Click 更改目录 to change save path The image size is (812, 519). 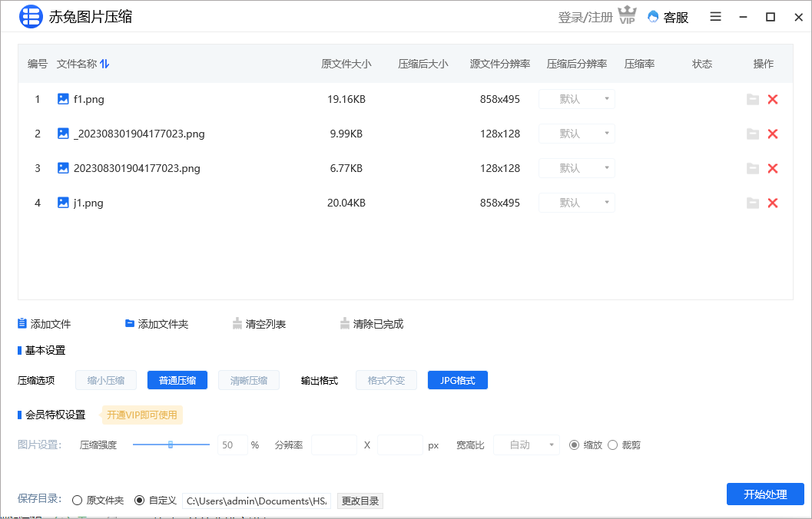point(360,500)
